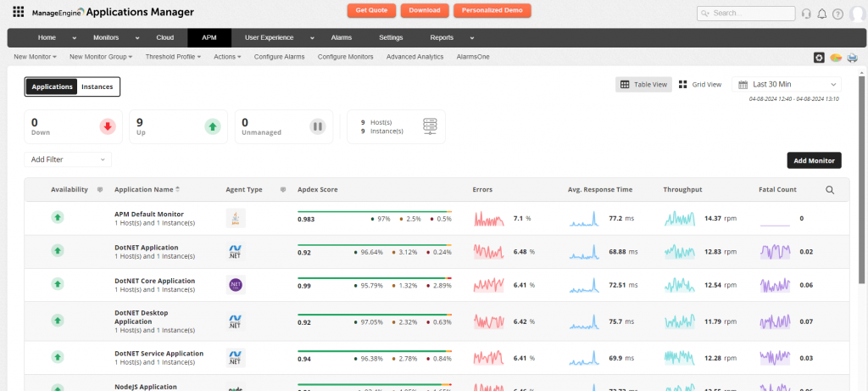Screen dimensions: 868x391
Task: Click the headset support icon
Action: pos(805,14)
